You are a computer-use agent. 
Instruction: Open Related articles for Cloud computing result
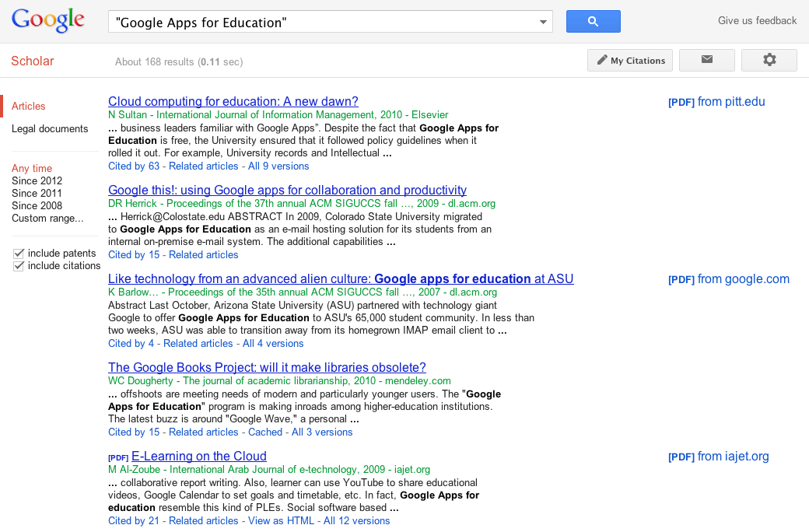[203, 166]
